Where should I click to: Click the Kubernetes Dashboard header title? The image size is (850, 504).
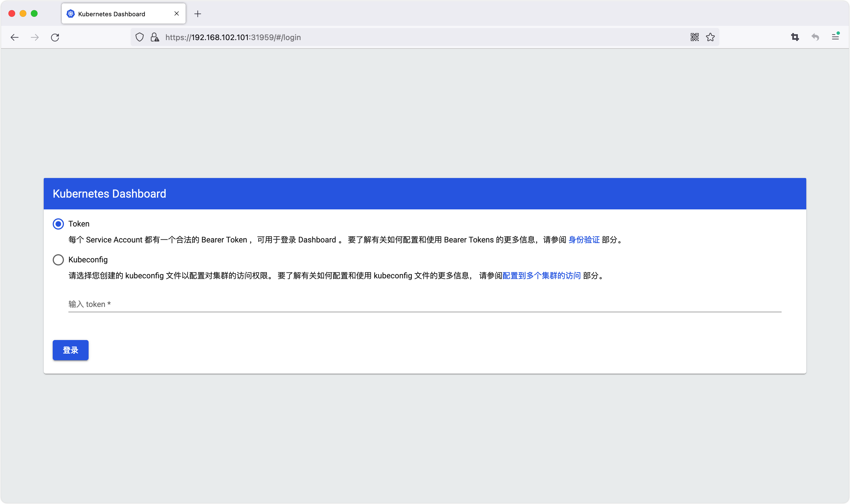109,194
